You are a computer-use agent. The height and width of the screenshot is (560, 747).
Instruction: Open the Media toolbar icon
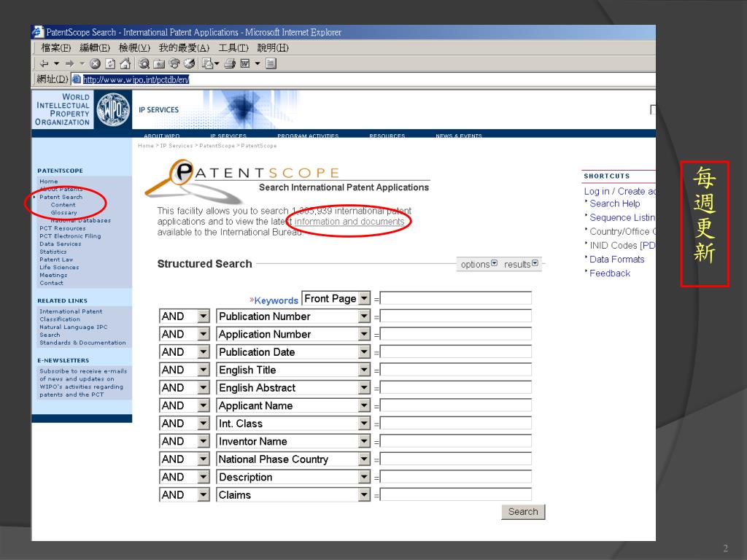[x=174, y=63]
